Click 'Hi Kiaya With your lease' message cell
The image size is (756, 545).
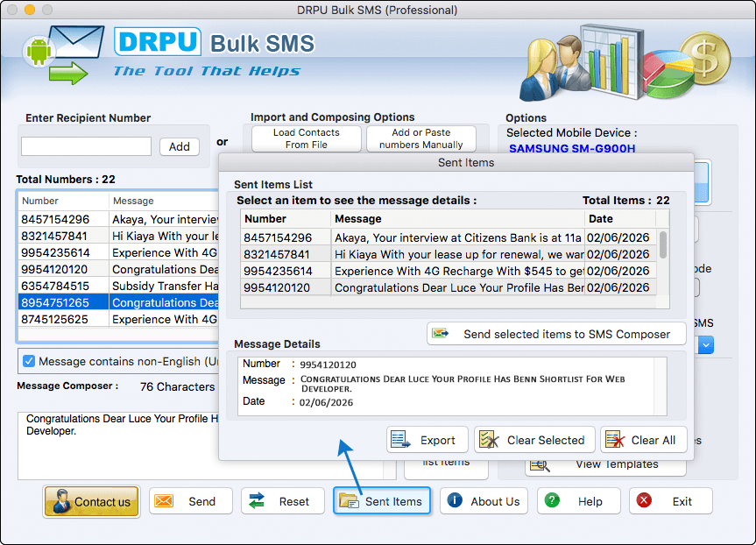coord(459,254)
